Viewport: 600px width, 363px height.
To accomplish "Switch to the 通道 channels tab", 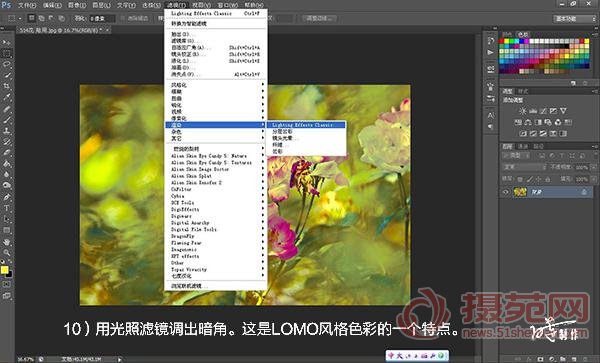I will [x=523, y=146].
